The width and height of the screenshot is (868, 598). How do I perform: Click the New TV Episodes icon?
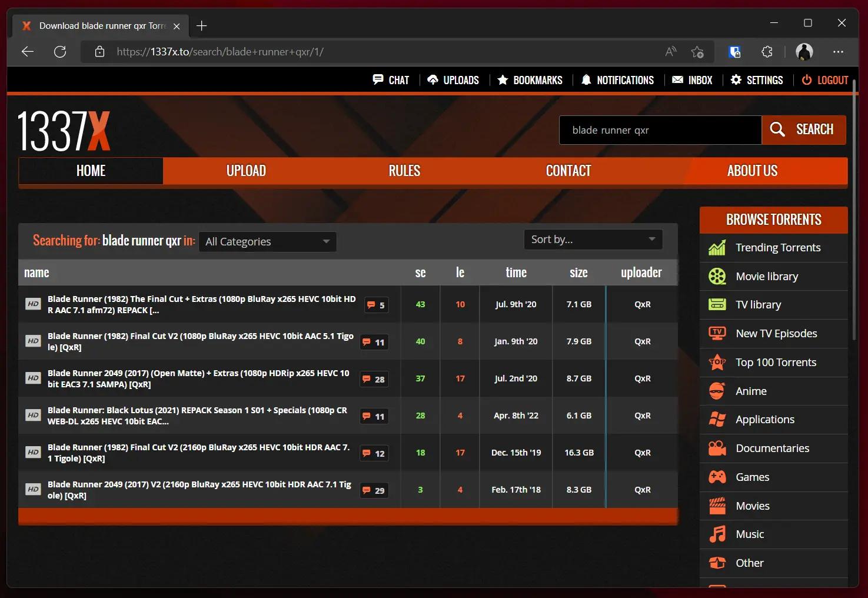pyautogui.click(x=717, y=333)
